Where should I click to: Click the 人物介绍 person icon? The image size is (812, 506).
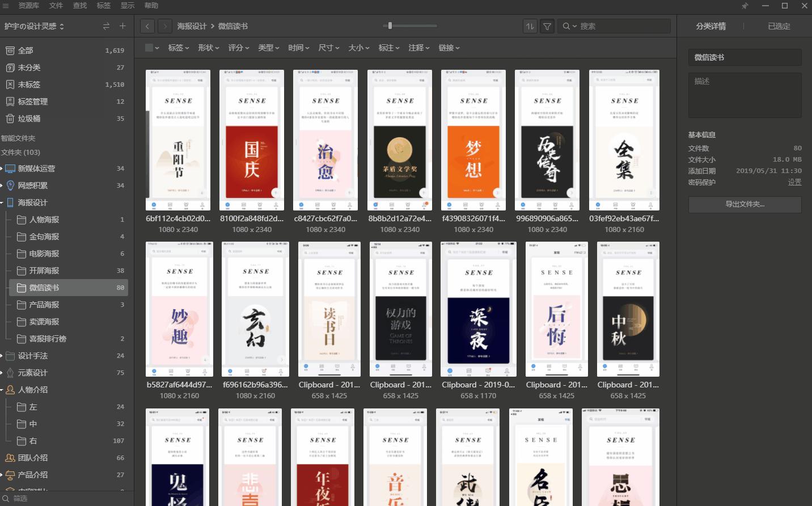(10, 390)
